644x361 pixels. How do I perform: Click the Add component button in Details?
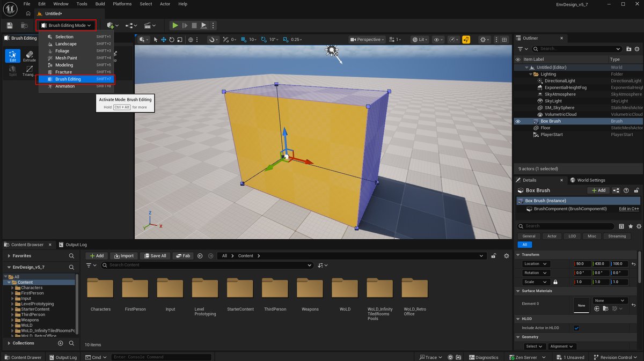coord(598,190)
